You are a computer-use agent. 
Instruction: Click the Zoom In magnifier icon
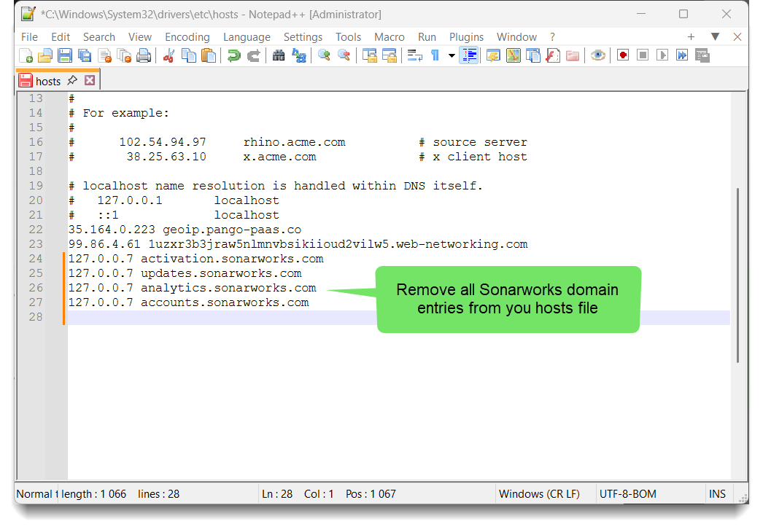(x=324, y=55)
